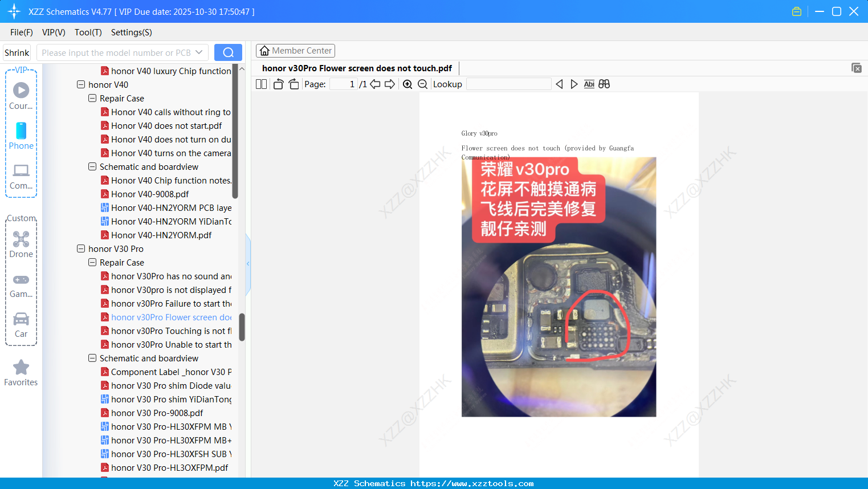The height and width of the screenshot is (489, 868).
Task: Click the Page number field
Action: point(343,84)
